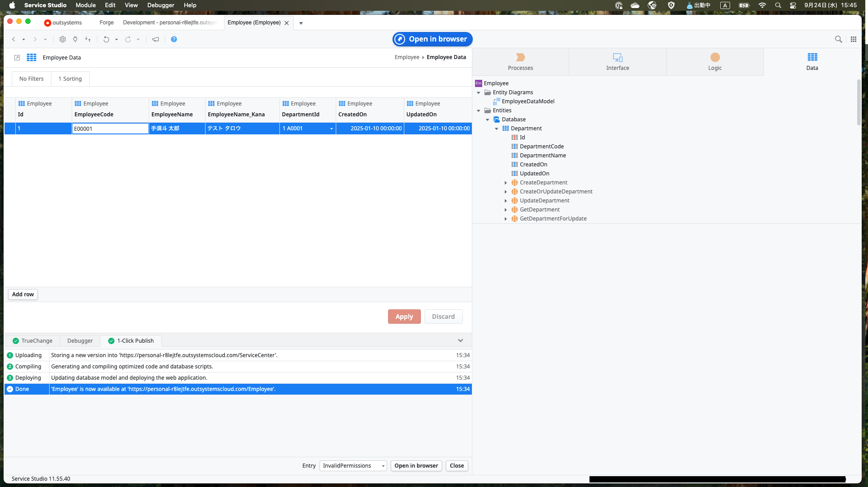Screen dimensions: 868x487
Task: Pop out Employee Data window icon
Action: pos(17,58)
